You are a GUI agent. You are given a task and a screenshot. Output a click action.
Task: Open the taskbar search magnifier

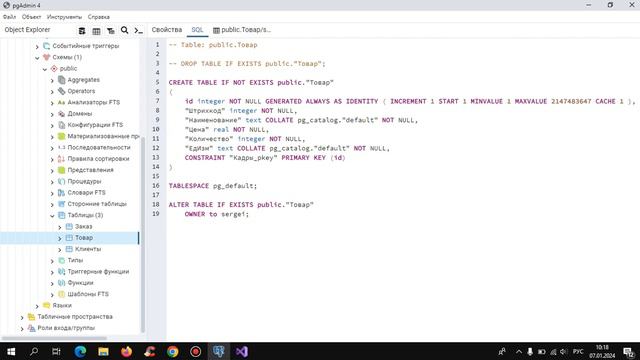pos(34,351)
